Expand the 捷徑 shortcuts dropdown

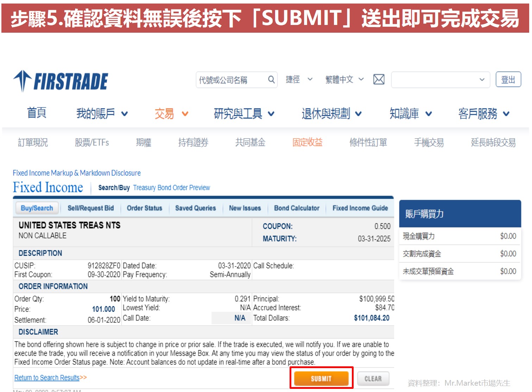(299, 79)
